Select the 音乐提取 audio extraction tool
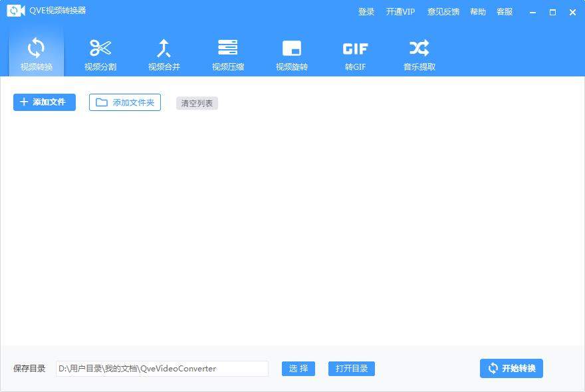 [x=418, y=48]
